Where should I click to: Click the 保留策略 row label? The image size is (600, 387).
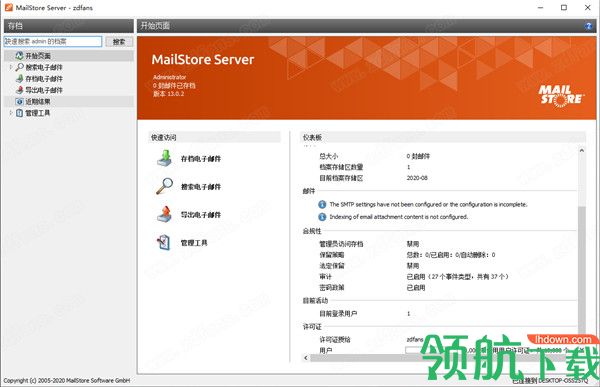pyautogui.click(x=332, y=255)
